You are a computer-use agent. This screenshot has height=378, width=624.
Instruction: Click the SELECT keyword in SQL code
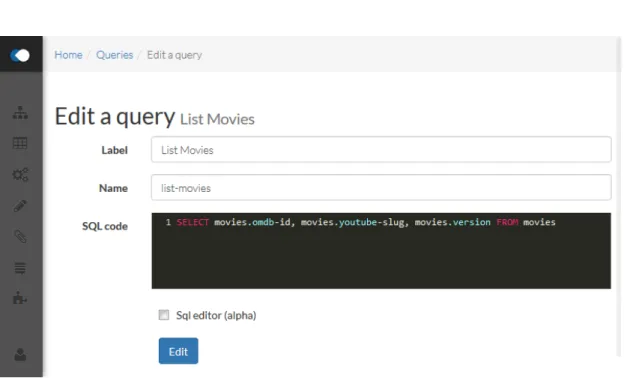click(x=193, y=222)
